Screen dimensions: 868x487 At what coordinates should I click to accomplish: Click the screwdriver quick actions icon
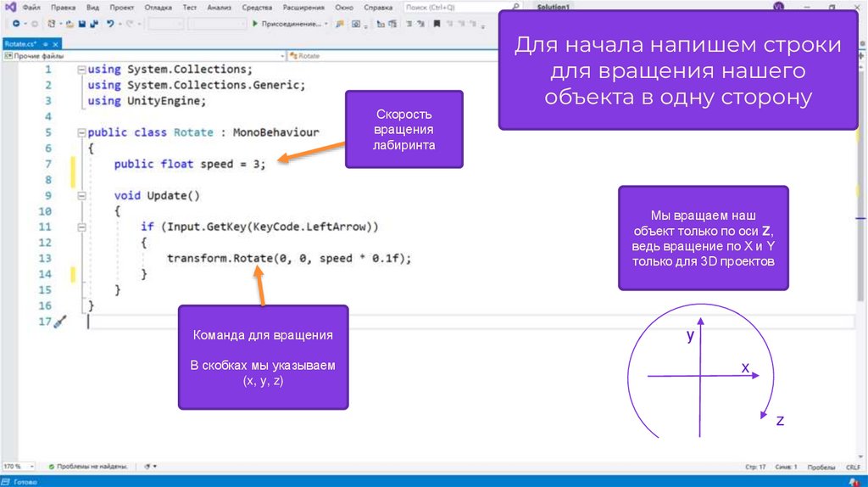coord(60,322)
